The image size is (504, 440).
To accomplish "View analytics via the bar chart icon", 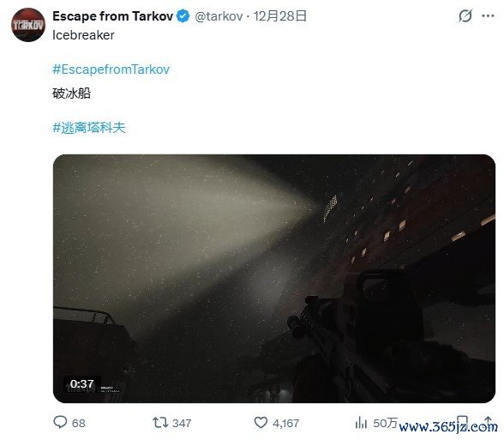I will tap(361, 422).
